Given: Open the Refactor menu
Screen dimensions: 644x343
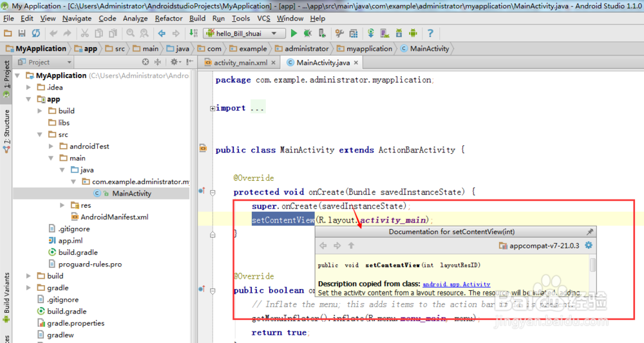Looking at the screenshot, I should (168, 19).
